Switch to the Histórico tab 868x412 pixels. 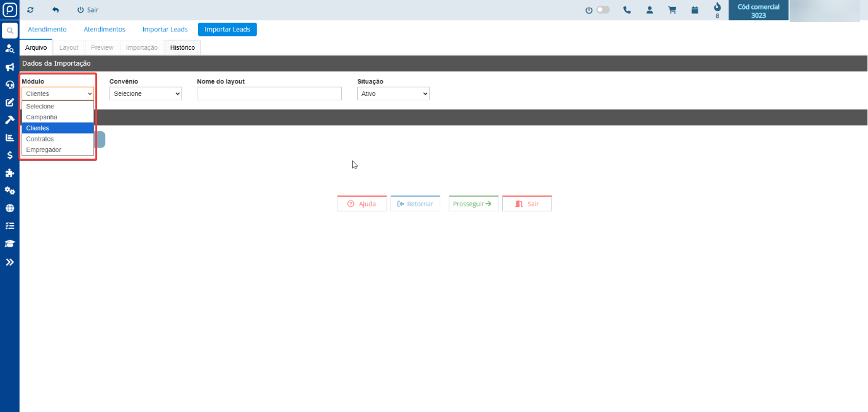pyautogui.click(x=182, y=47)
